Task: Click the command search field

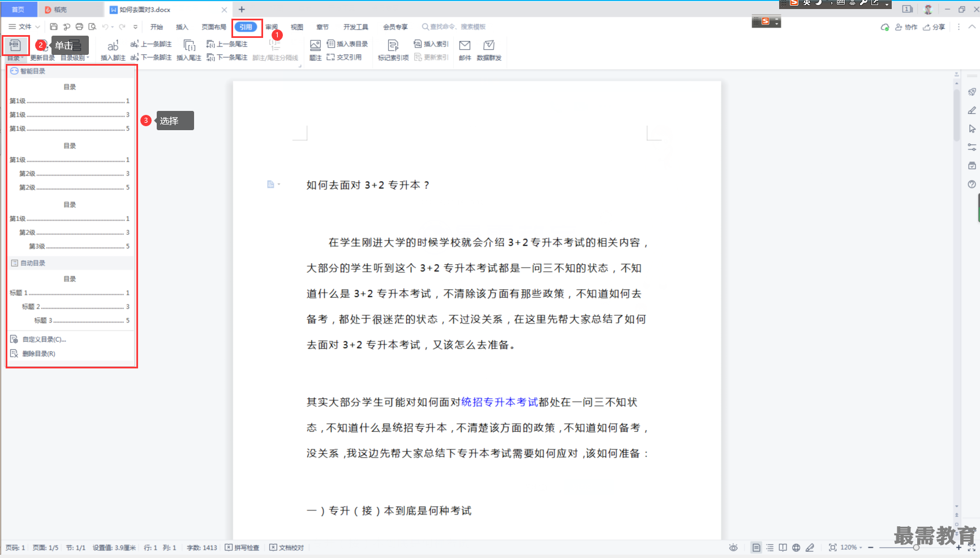Action: tap(454, 27)
